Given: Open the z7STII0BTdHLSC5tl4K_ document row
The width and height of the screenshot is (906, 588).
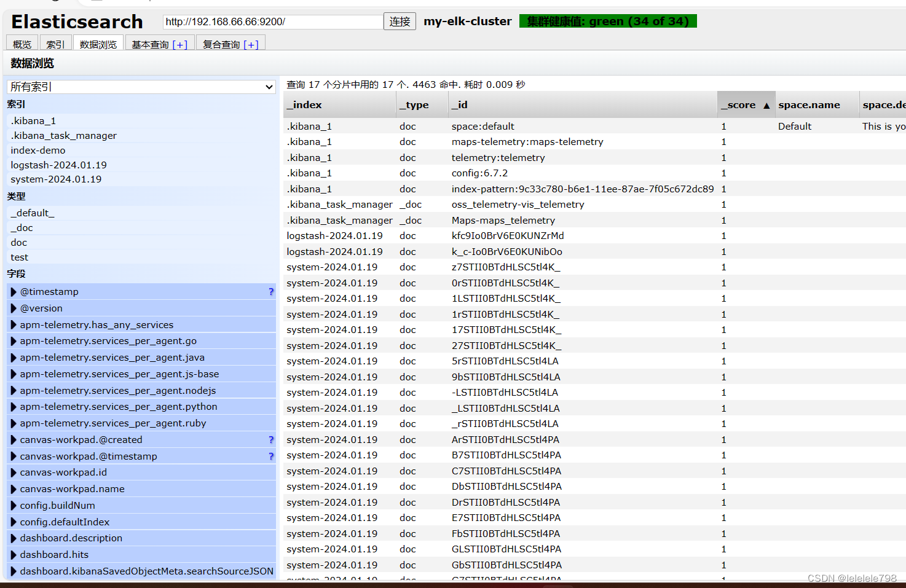Looking at the screenshot, I should [x=594, y=267].
